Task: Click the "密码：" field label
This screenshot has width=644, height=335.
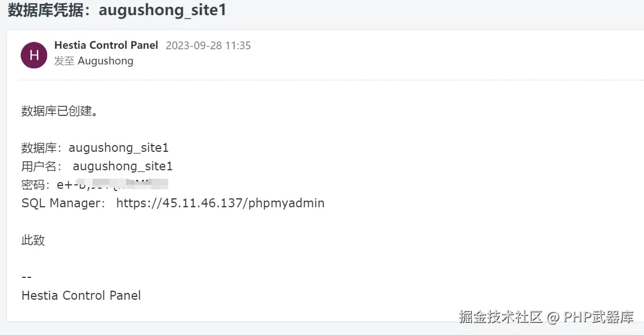Action: (x=36, y=184)
